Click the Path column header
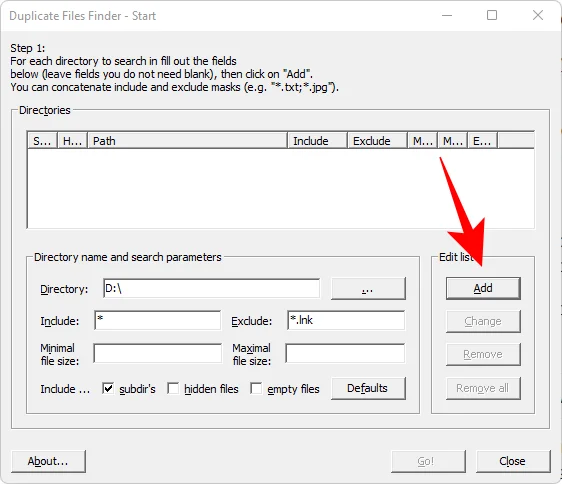The image size is (562, 484). (x=187, y=141)
